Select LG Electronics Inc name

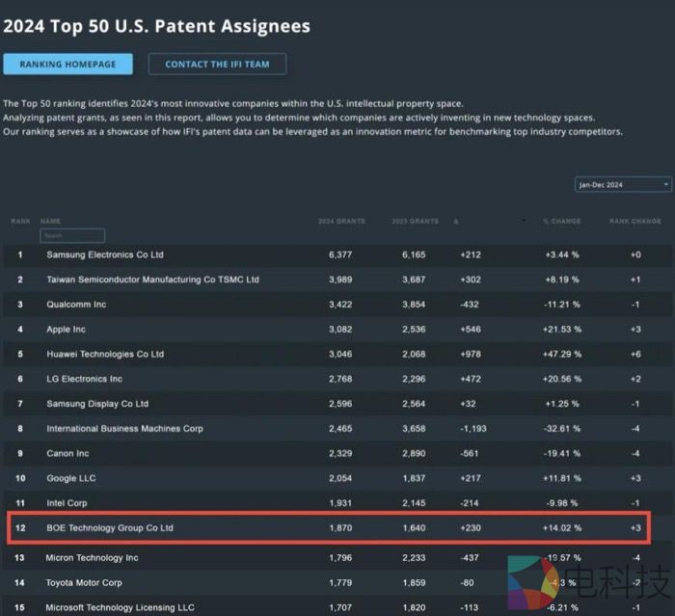click(x=85, y=379)
